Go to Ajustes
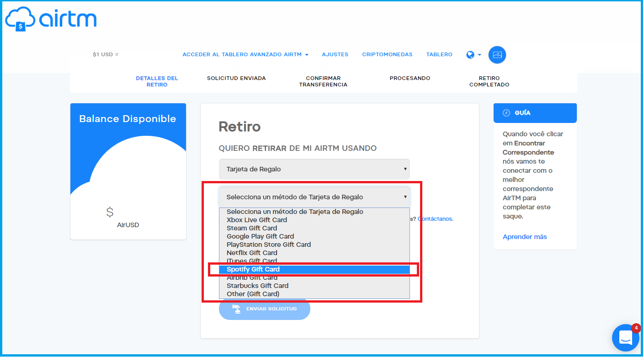The width and height of the screenshot is (644, 357). (335, 54)
